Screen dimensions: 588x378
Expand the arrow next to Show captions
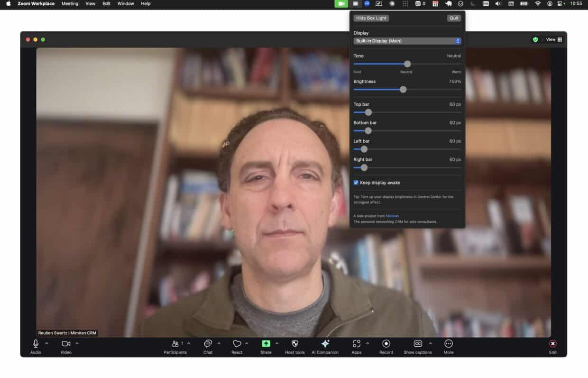click(431, 343)
